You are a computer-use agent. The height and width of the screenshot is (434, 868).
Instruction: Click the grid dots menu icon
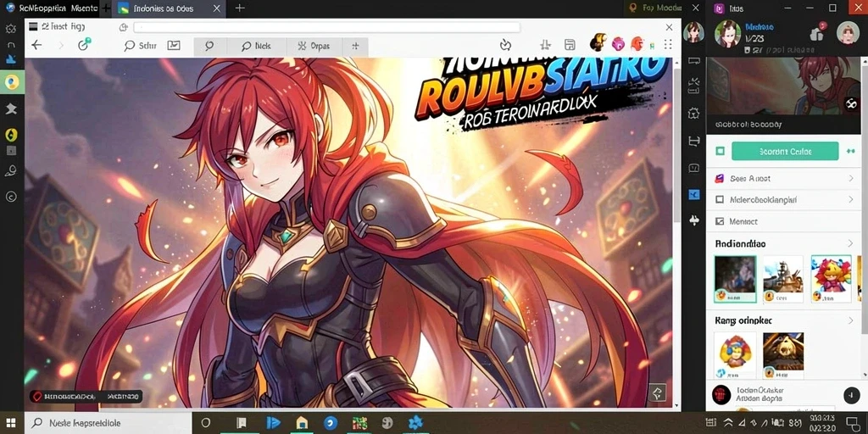pos(668,44)
